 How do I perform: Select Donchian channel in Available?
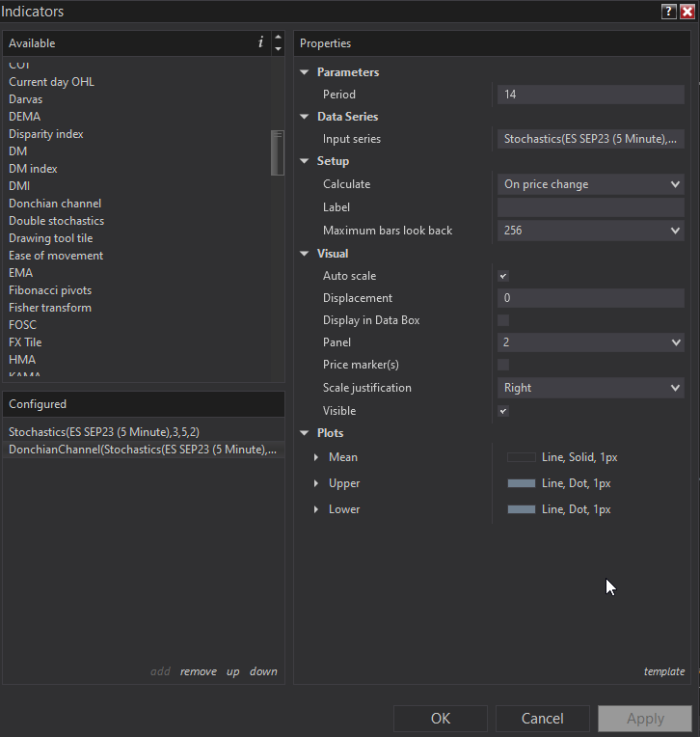(55, 204)
